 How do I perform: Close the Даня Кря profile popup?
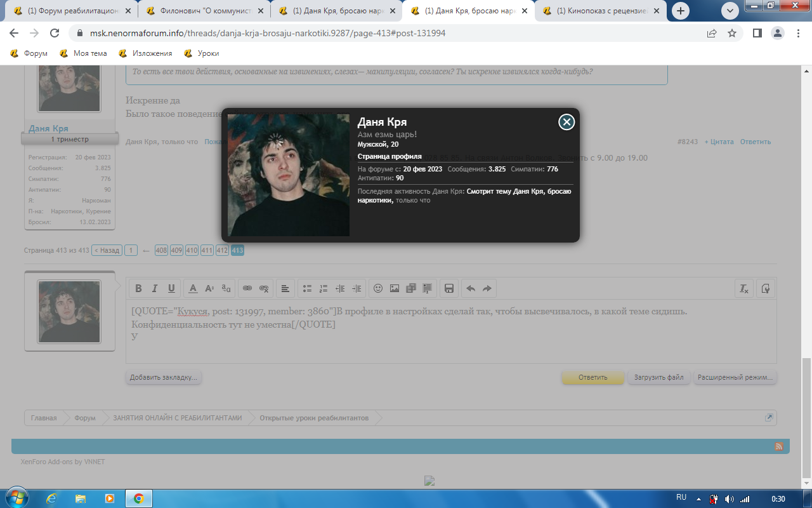566,122
